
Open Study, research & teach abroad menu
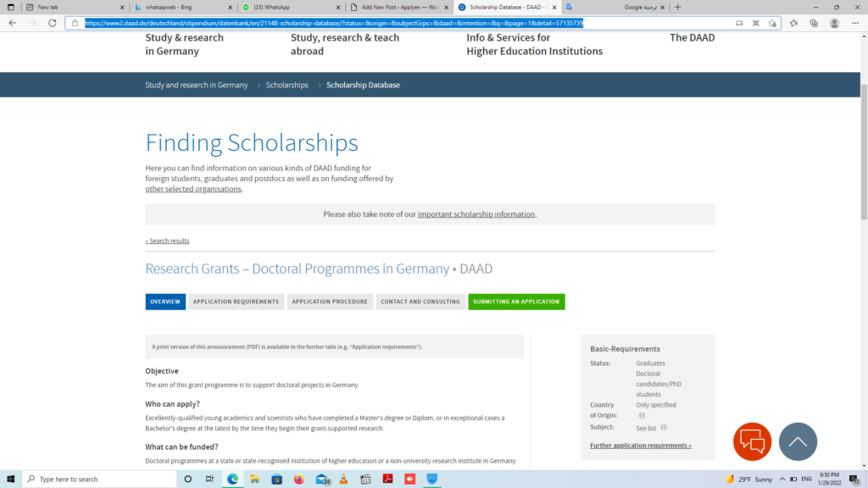click(345, 44)
